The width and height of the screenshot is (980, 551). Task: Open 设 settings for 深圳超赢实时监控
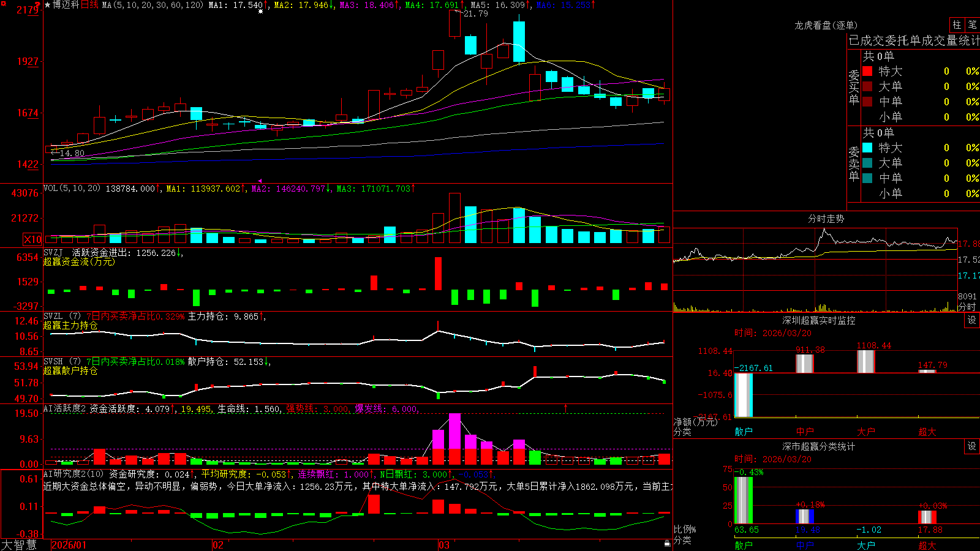pyautogui.click(x=972, y=320)
